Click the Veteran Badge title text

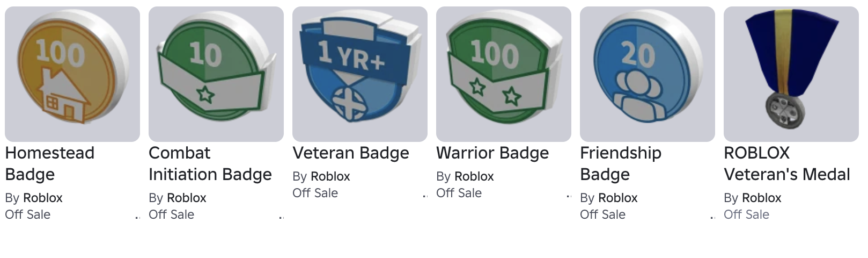(x=351, y=153)
